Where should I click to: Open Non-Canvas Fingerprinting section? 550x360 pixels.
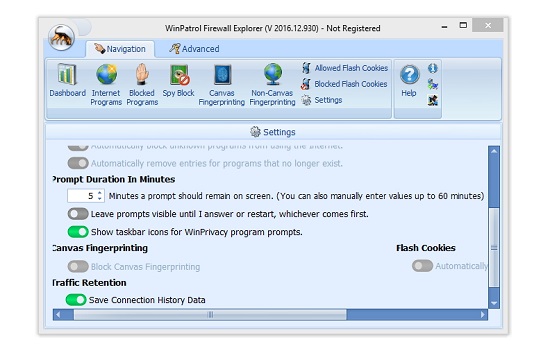coord(273,85)
